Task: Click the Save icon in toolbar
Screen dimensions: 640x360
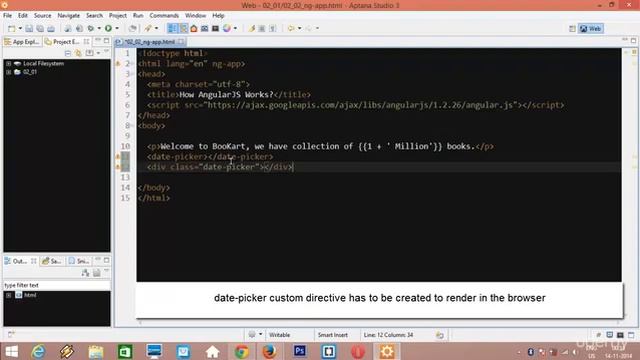Action: pos(29,29)
